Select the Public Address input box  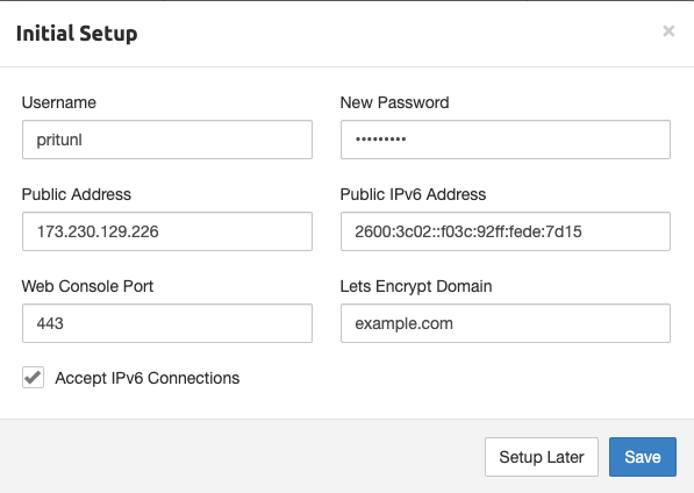click(x=167, y=232)
